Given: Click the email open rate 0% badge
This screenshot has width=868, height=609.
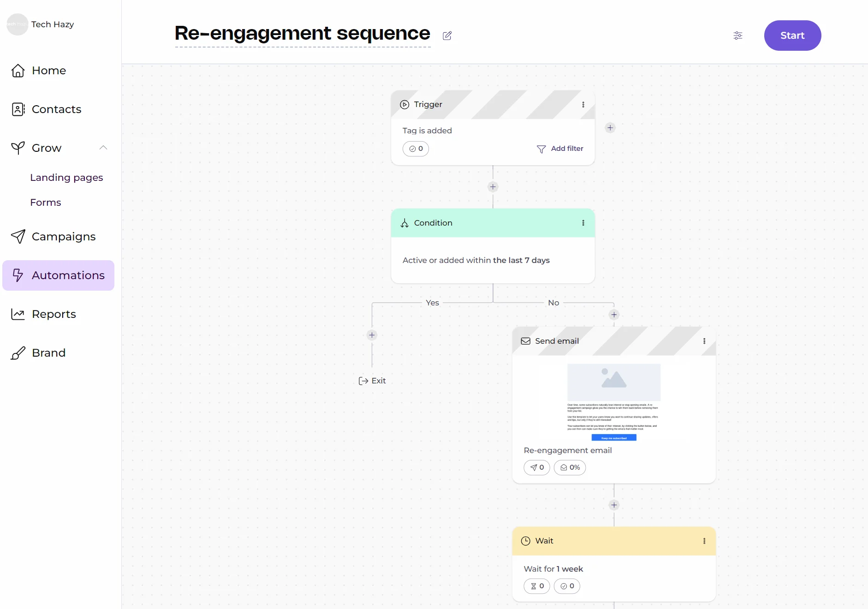Looking at the screenshot, I should (x=570, y=467).
